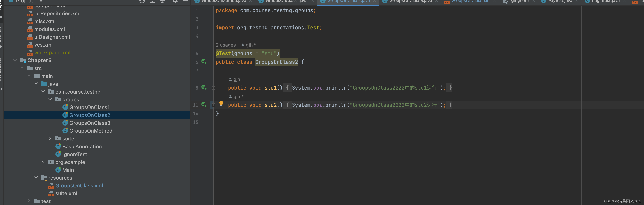Switch to the GroupsOnClass1.java tab
The height and width of the screenshot is (205, 644).
(286, 2)
